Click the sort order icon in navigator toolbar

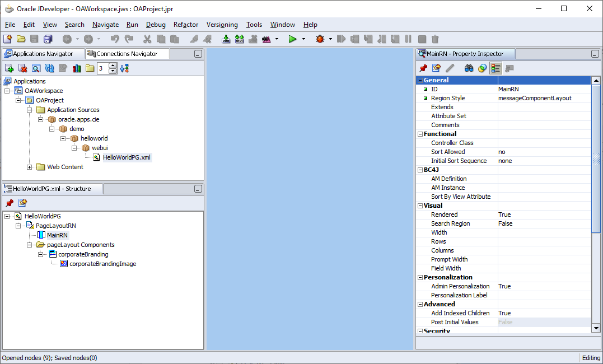pyautogui.click(x=124, y=68)
